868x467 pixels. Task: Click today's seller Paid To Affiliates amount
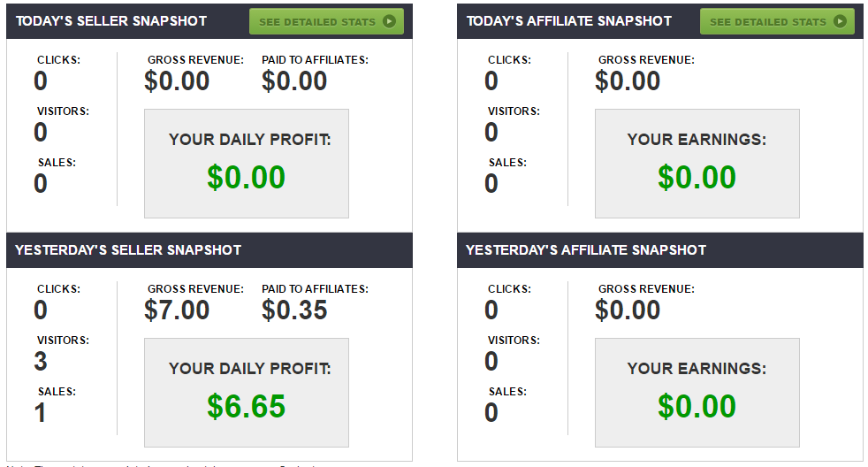294,80
